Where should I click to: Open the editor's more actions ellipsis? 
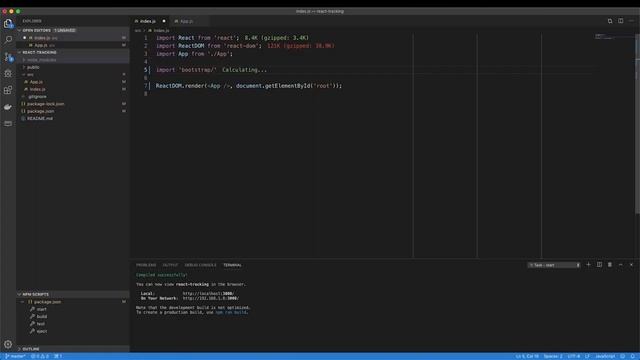click(x=631, y=21)
